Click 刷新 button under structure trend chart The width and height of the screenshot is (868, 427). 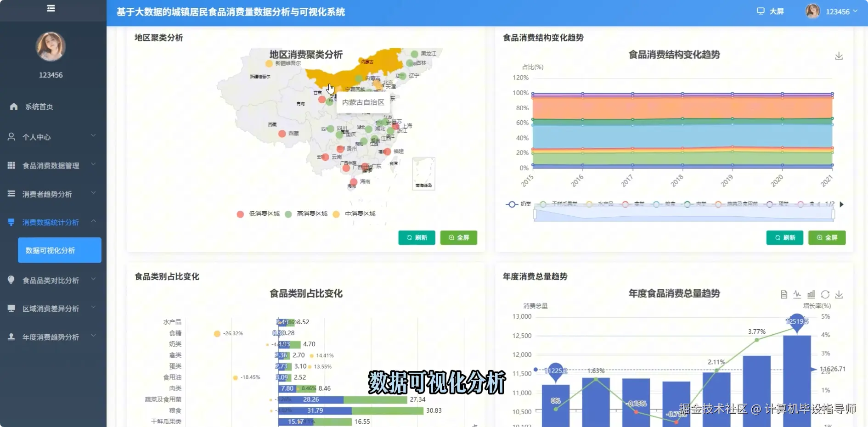pos(785,237)
